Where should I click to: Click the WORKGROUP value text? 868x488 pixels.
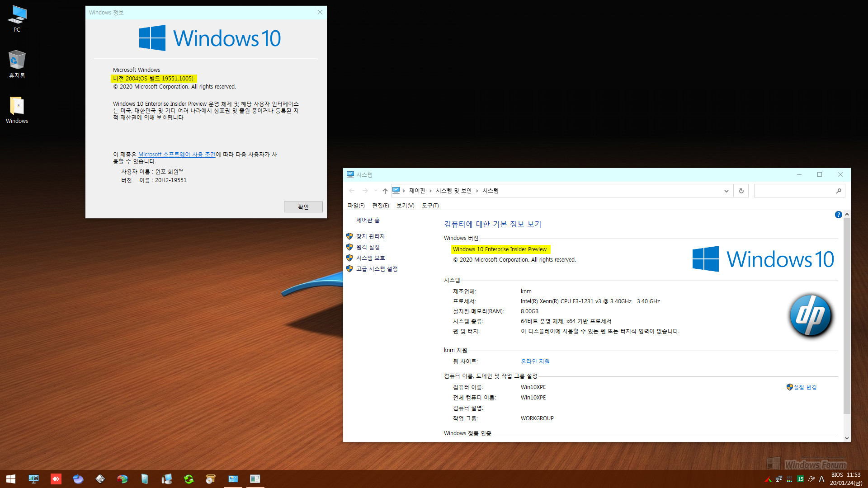pyautogui.click(x=537, y=418)
